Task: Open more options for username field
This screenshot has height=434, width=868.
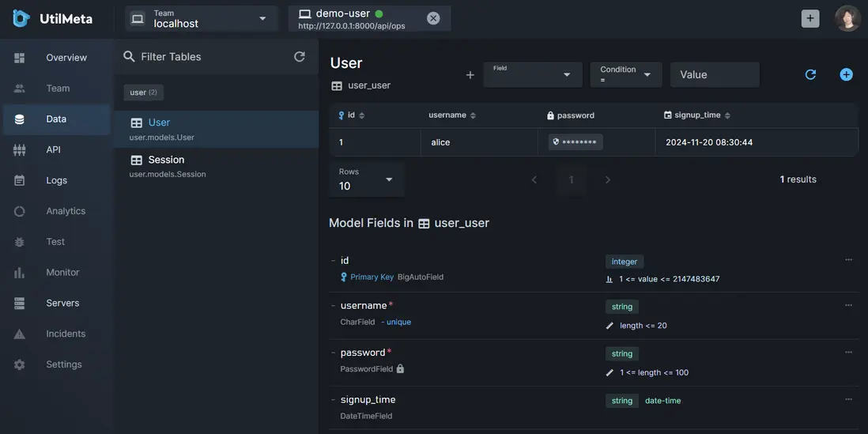Action: point(848,305)
